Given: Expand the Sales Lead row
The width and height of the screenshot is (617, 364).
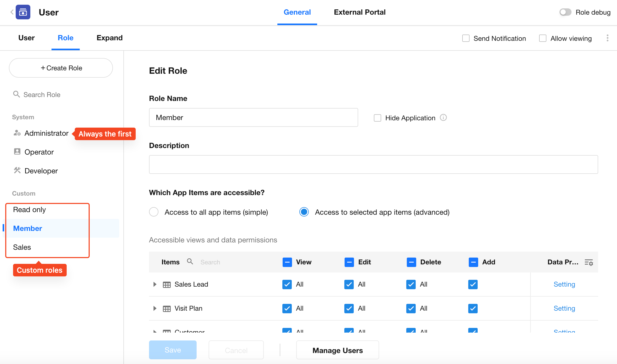Looking at the screenshot, I should (x=155, y=284).
